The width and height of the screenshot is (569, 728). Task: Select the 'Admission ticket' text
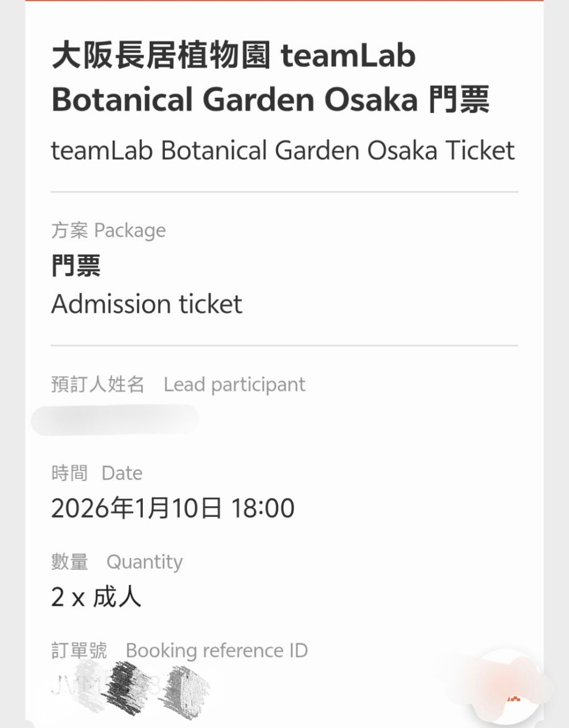coord(147,304)
